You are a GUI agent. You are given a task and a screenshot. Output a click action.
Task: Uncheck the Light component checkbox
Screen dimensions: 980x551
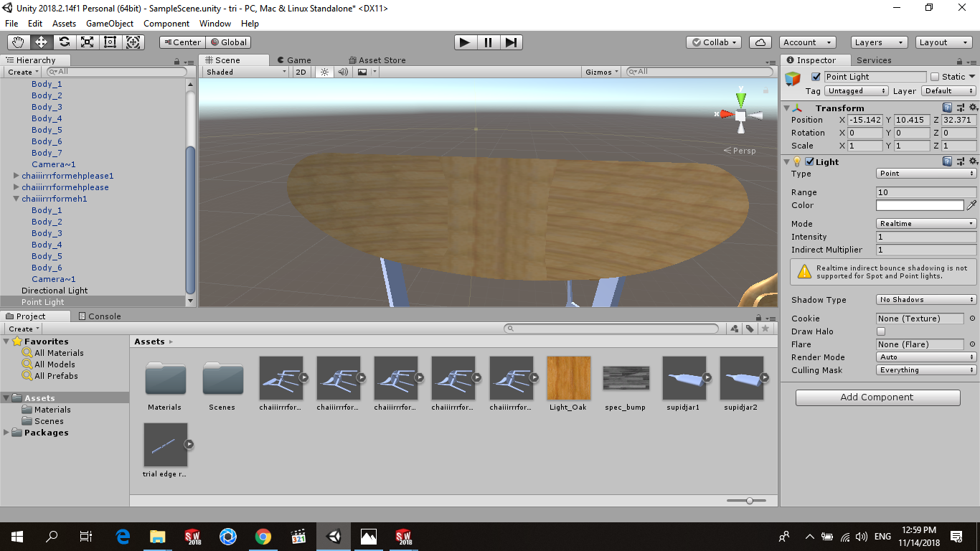(x=810, y=162)
